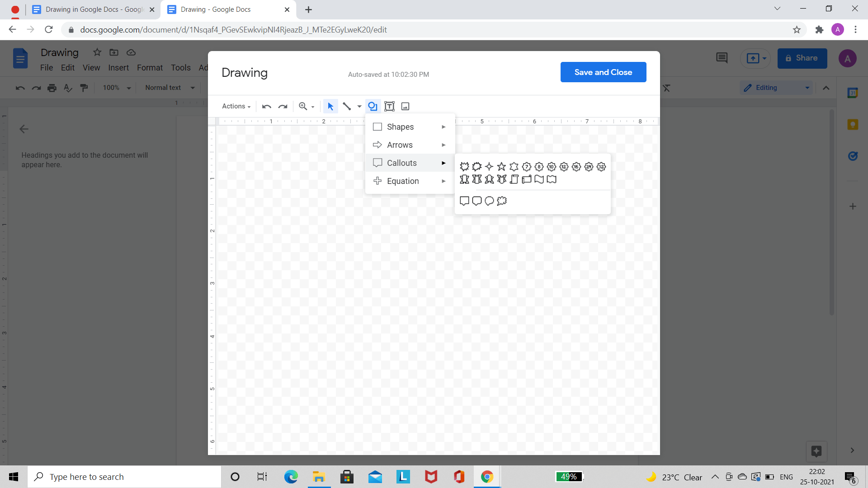Viewport: 868px width, 488px height.
Task: Select the Shape tool in drawing toolbar
Action: (373, 106)
